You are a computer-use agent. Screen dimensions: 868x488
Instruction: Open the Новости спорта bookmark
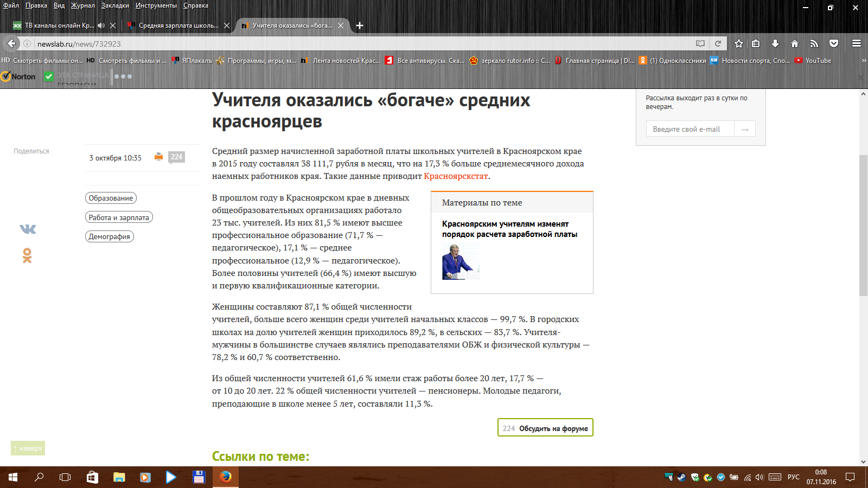point(750,61)
